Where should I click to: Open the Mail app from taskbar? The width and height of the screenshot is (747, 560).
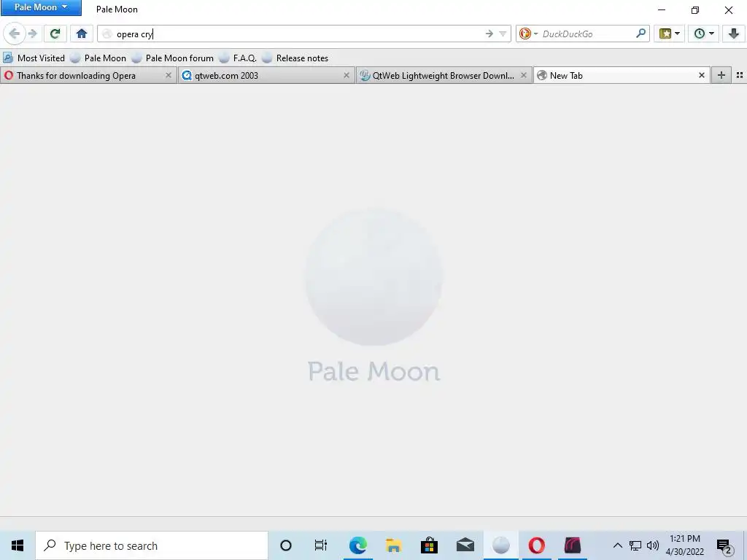coord(465,545)
